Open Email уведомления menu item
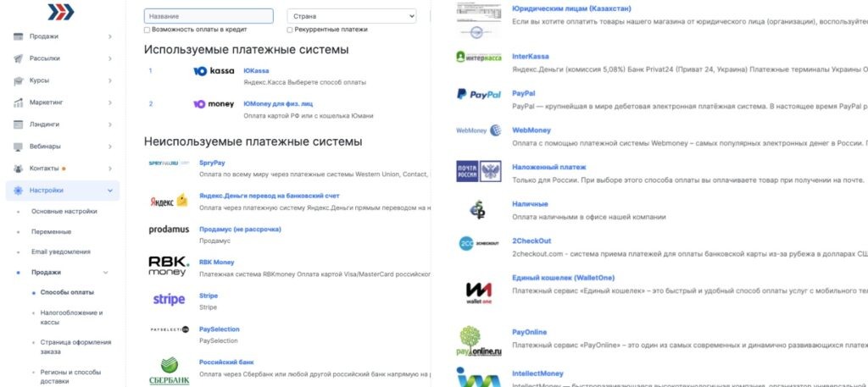Image resolution: width=868 pixels, height=387 pixels. [61, 252]
